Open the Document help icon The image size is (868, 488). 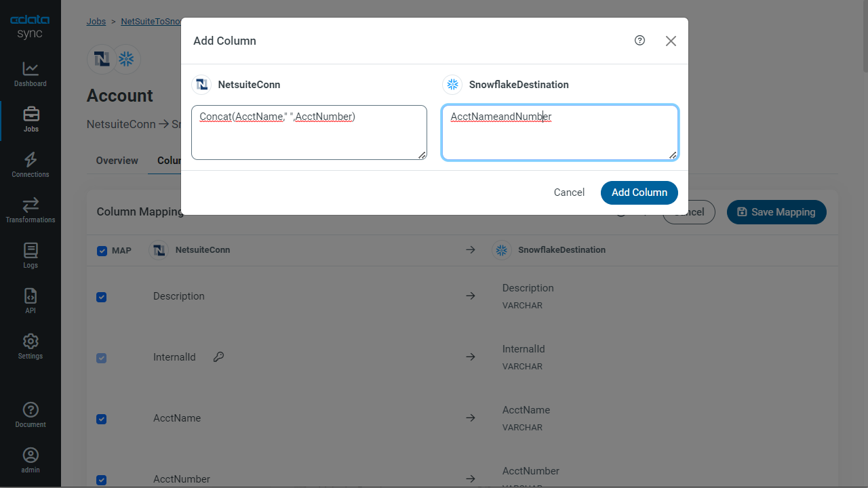[31, 415]
